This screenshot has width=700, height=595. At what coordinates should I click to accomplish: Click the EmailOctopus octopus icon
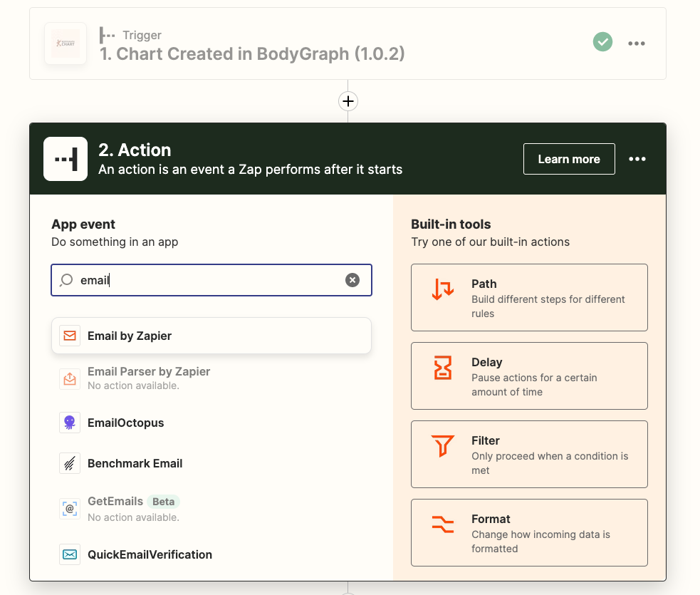coord(70,423)
